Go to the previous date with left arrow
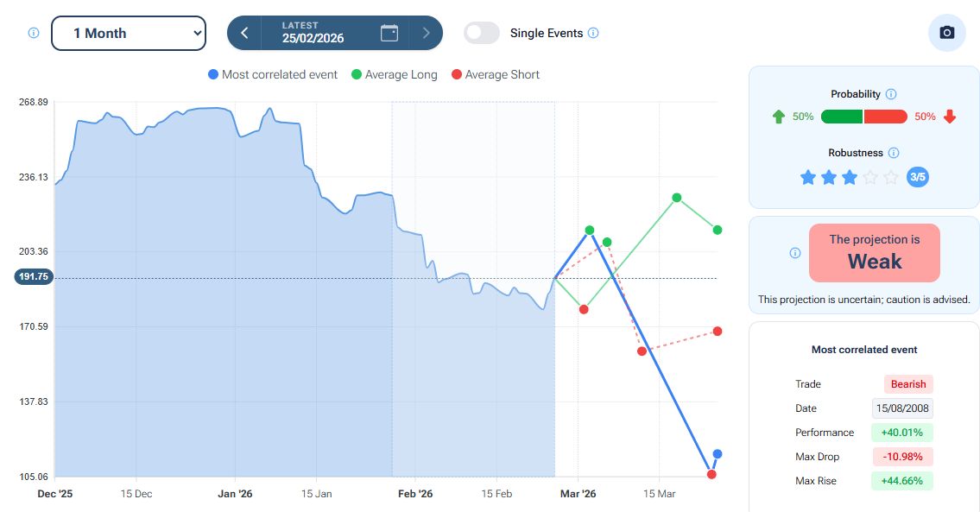This screenshot has width=980, height=512. tap(244, 33)
